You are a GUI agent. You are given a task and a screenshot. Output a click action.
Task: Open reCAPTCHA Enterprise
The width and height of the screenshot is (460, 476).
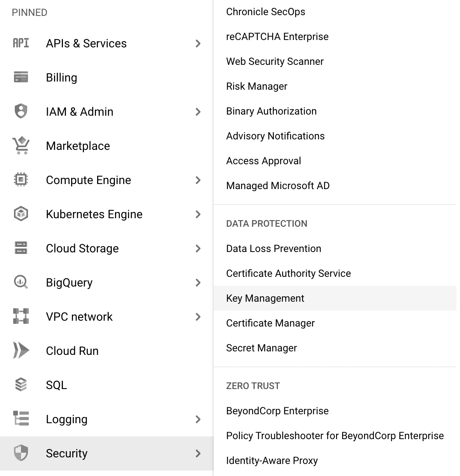point(277,36)
